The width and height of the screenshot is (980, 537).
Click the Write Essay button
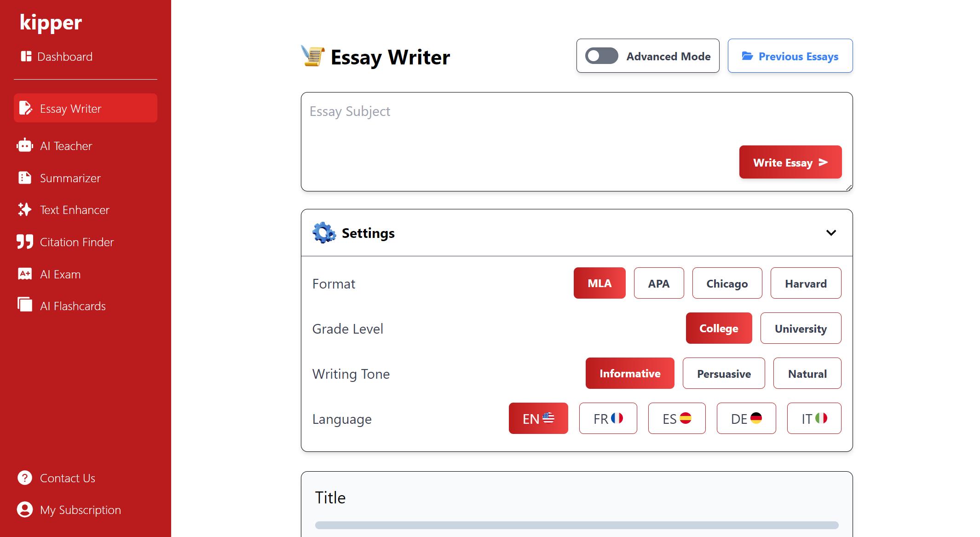coord(790,162)
